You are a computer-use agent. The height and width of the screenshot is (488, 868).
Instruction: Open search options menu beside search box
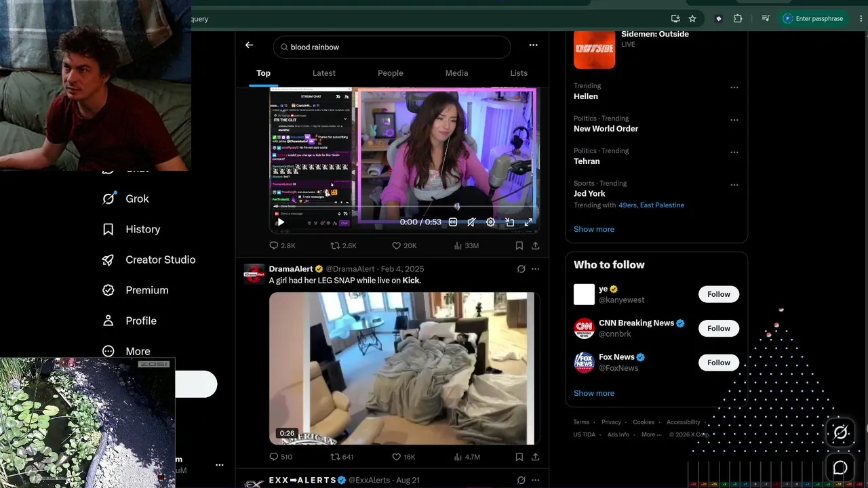(533, 45)
